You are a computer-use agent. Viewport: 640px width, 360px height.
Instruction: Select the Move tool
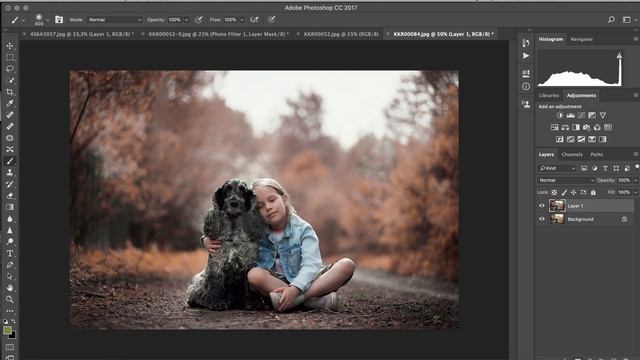point(10,46)
